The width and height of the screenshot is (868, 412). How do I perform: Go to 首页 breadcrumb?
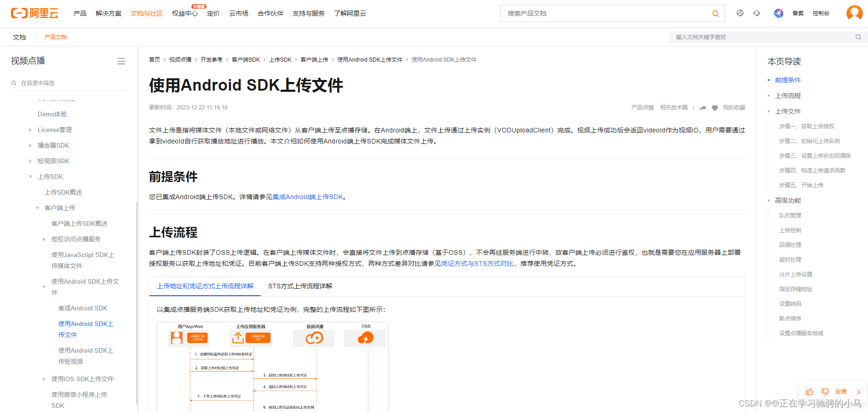click(155, 60)
